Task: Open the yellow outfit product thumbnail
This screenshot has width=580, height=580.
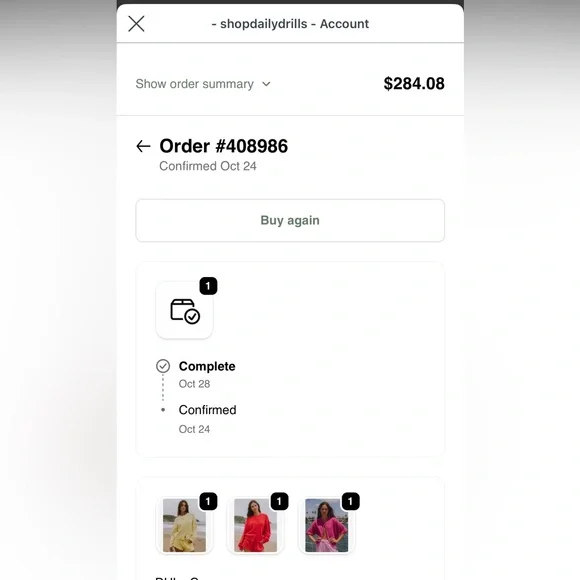Action: point(185,525)
